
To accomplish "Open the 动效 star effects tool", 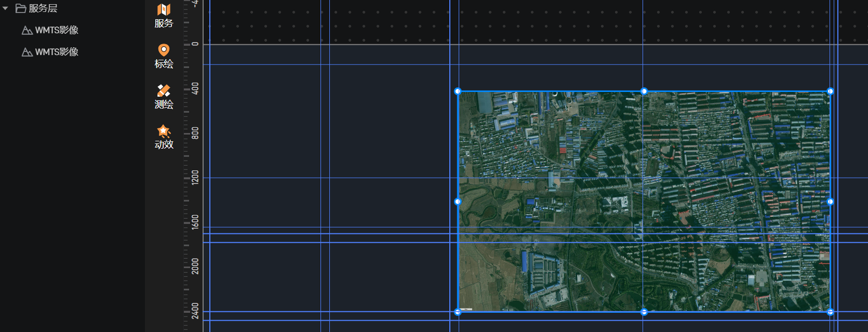I will click(x=164, y=137).
